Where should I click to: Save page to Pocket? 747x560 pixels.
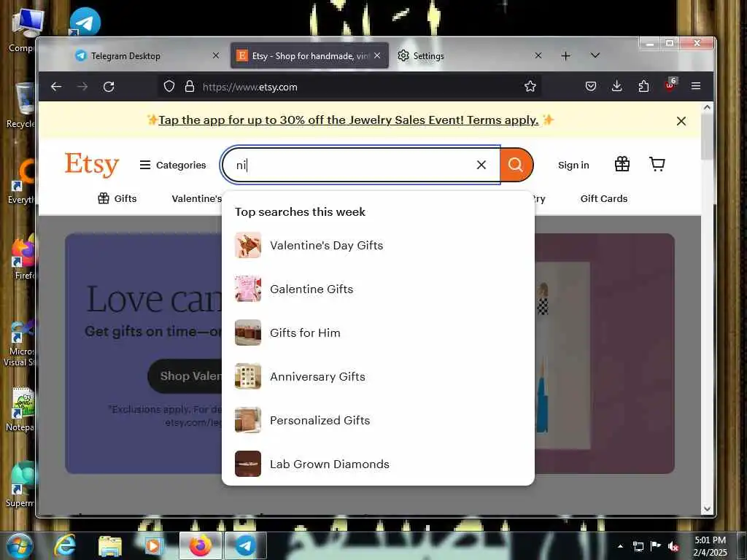591,87
